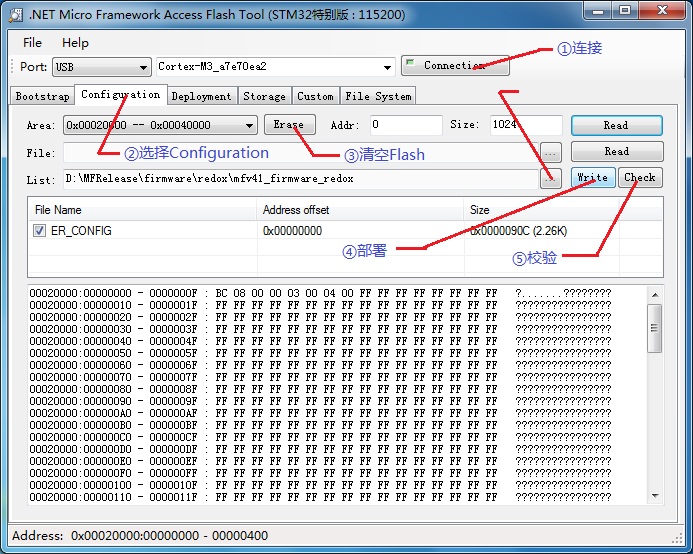The width and height of the screenshot is (693, 554).
Task: Click hex dump scrollbar down arrow
Action: (x=655, y=496)
